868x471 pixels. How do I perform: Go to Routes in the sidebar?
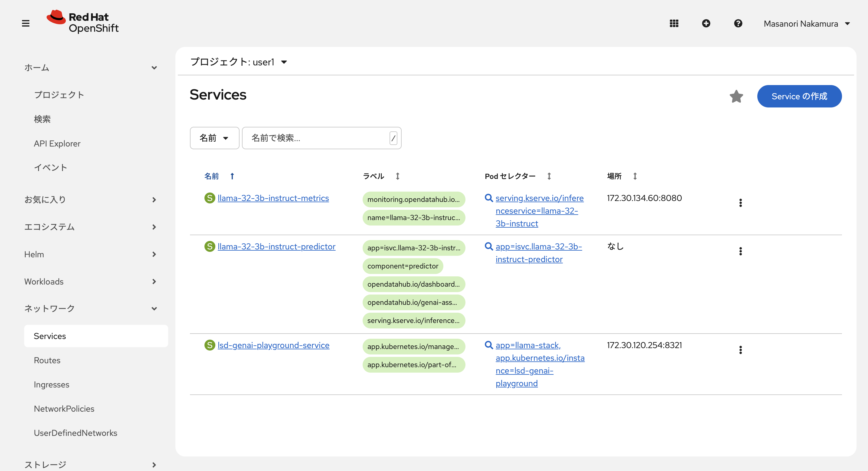tap(47, 360)
